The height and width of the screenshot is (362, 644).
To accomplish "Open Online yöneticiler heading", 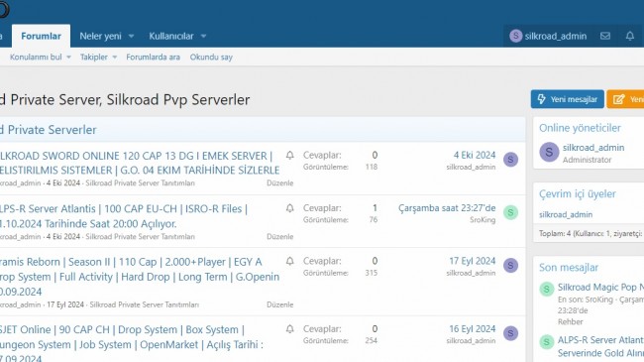I will [x=580, y=128].
